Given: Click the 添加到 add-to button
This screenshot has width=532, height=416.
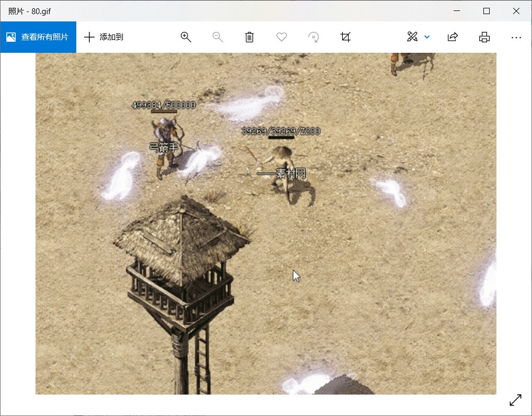Looking at the screenshot, I should [103, 37].
